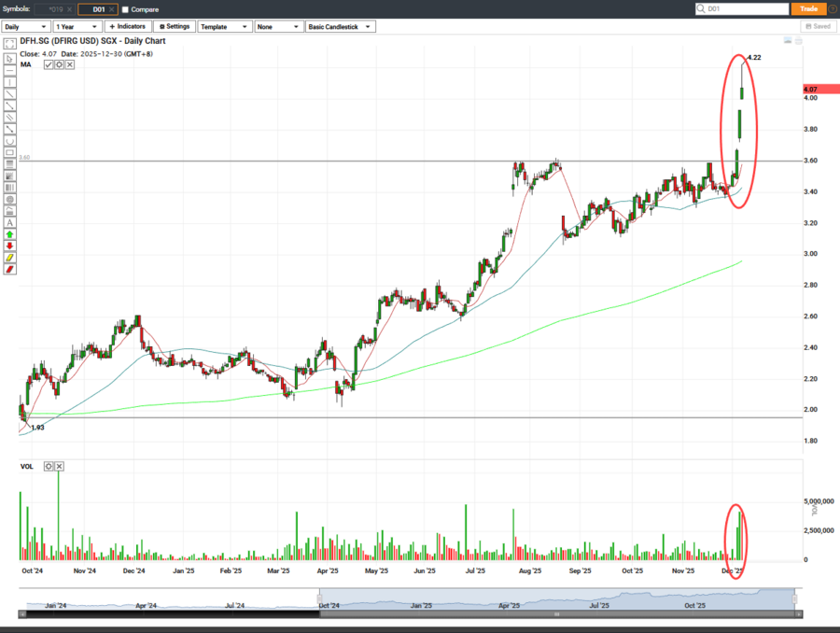
Task: Open the Basic Candlestick chart type dropdown
Action: (x=341, y=27)
